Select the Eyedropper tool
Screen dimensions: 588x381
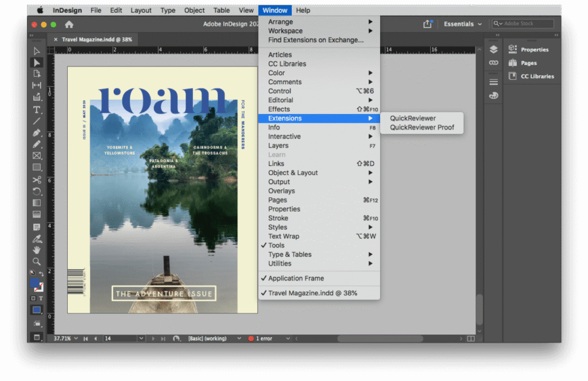pyautogui.click(x=37, y=238)
